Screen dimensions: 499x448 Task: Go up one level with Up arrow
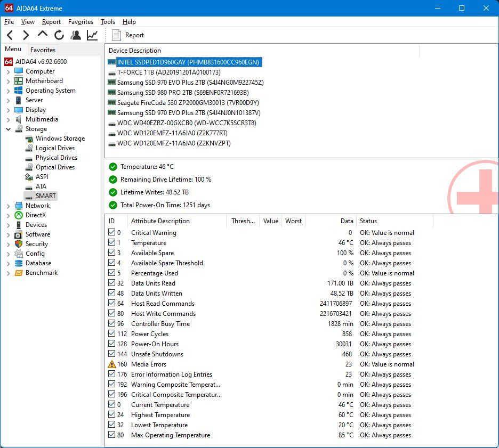click(x=42, y=35)
